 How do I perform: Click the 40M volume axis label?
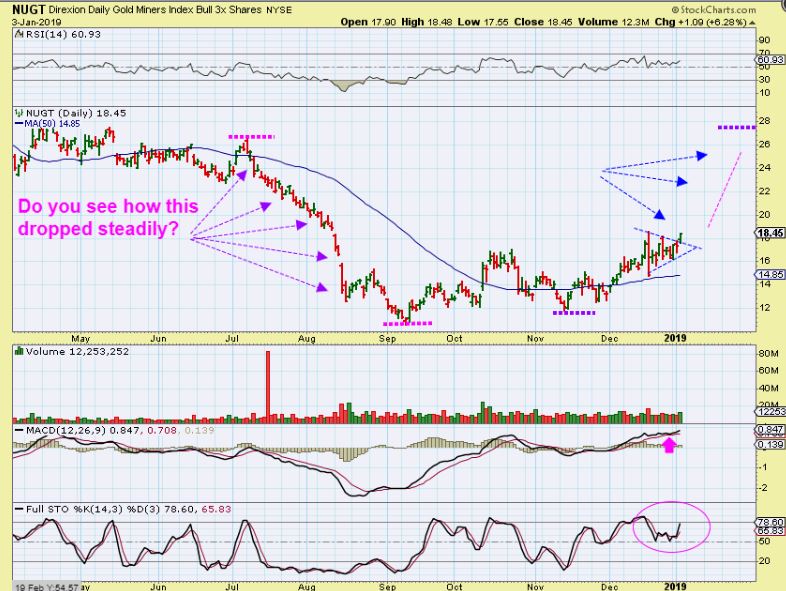[x=768, y=388]
